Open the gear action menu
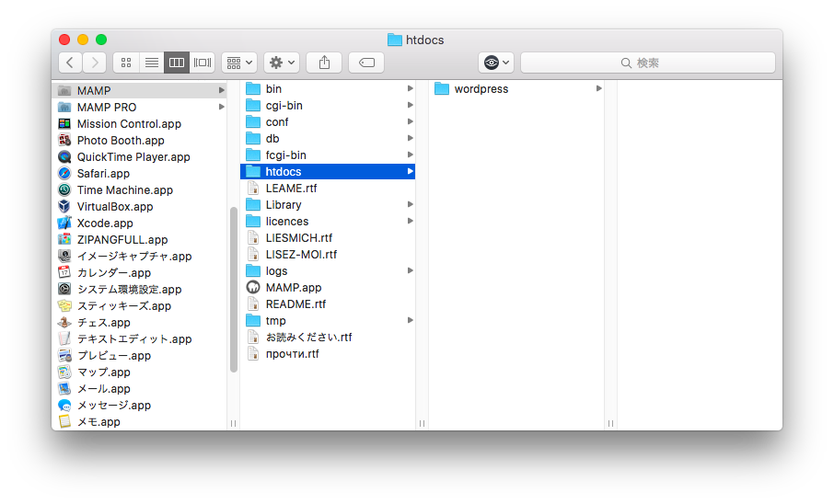 pyautogui.click(x=282, y=63)
